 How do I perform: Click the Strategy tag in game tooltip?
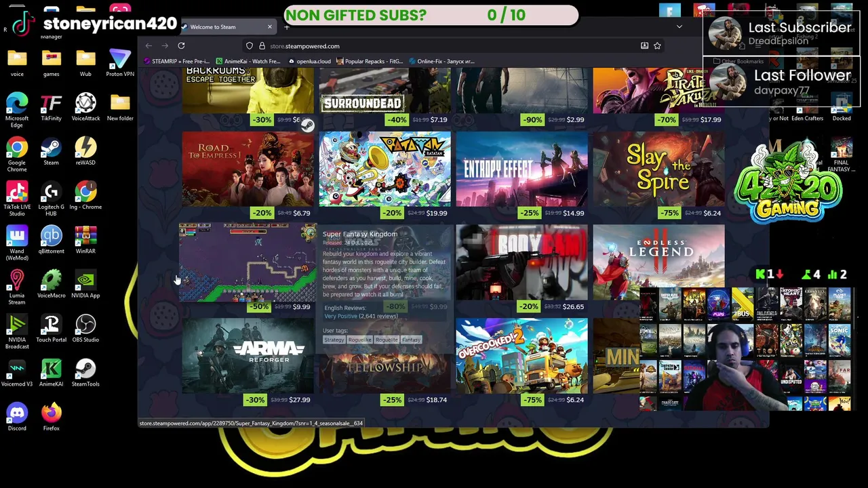(x=334, y=340)
